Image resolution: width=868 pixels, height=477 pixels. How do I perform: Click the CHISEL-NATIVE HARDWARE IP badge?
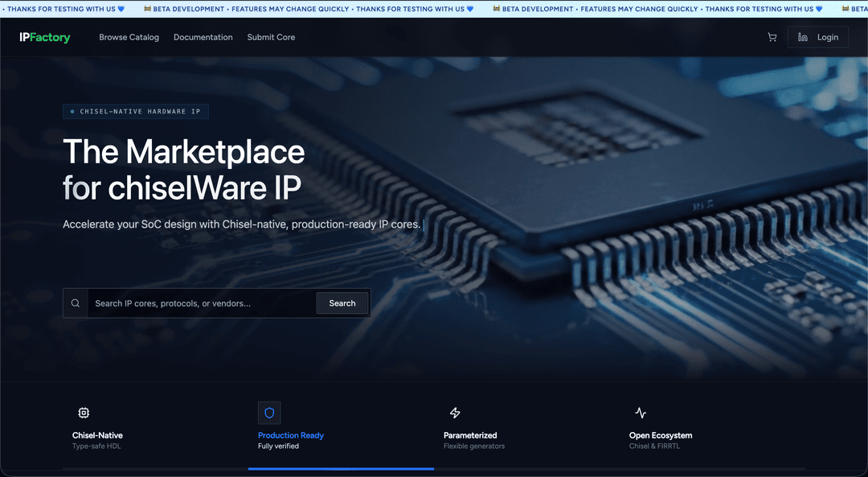[x=136, y=111]
